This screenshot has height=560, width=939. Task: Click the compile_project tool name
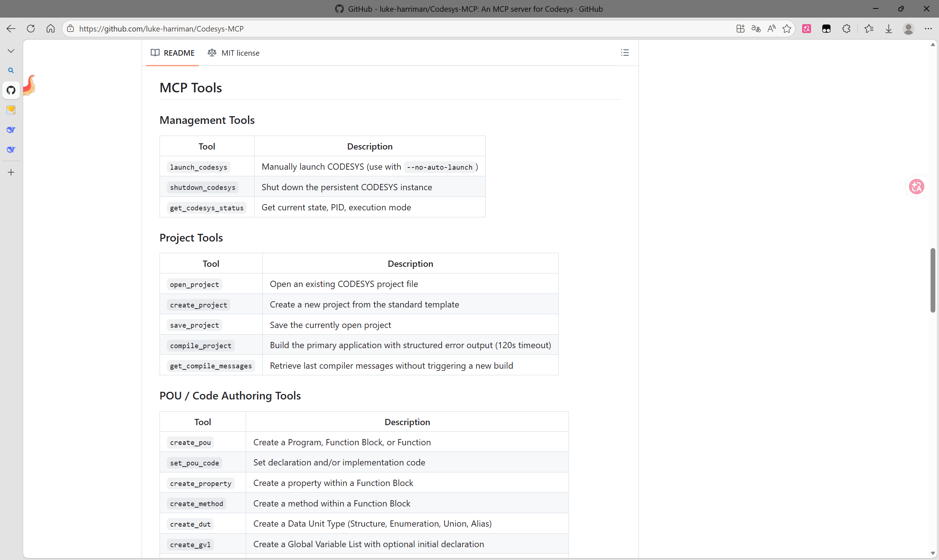point(201,346)
